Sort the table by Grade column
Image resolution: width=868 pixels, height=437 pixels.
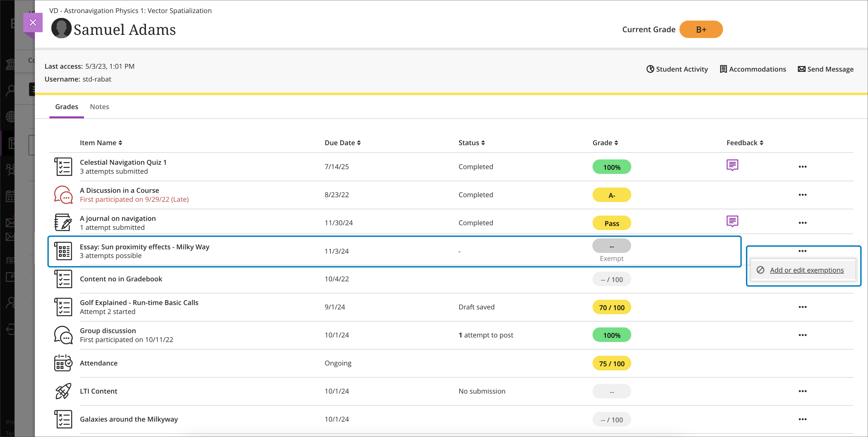tap(605, 142)
